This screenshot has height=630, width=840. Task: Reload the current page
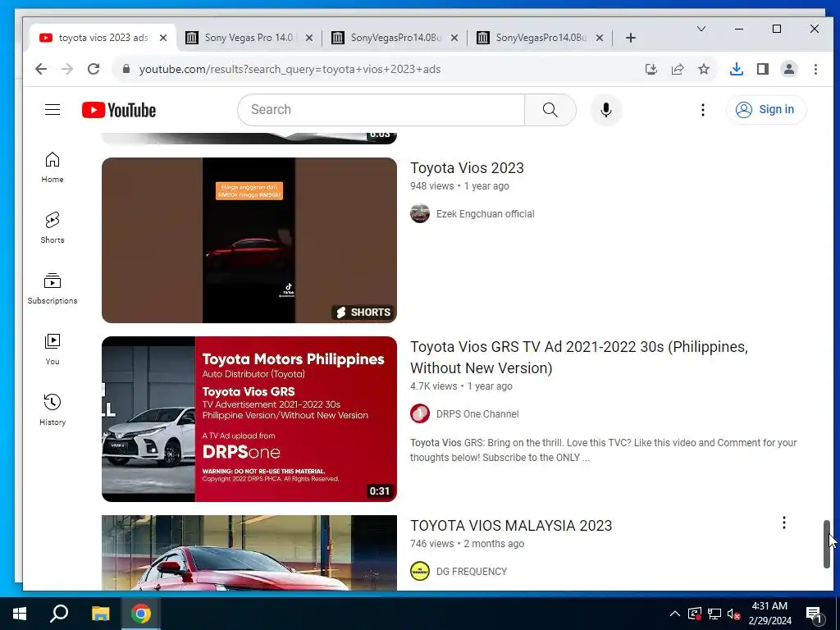pos(94,69)
